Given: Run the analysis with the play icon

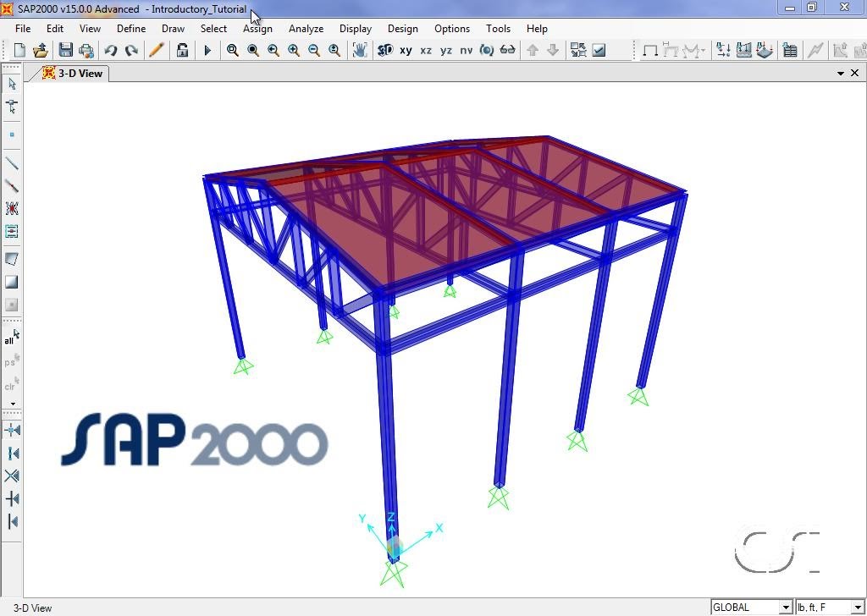Looking at the screenshot, I should pos(207,50).
